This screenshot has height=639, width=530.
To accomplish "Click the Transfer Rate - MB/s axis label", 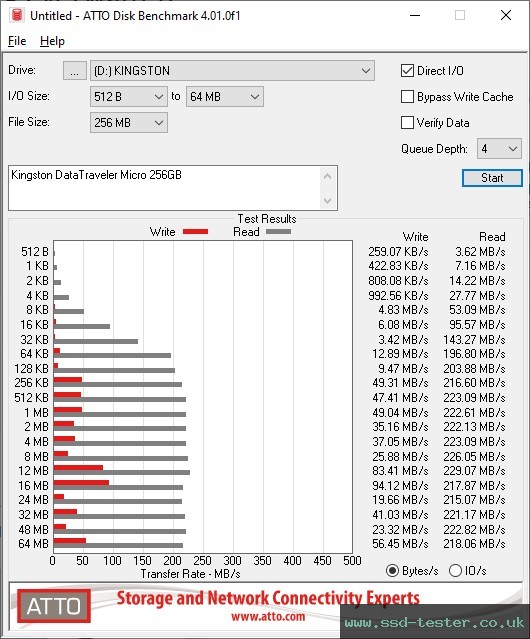I will [190, 574].
